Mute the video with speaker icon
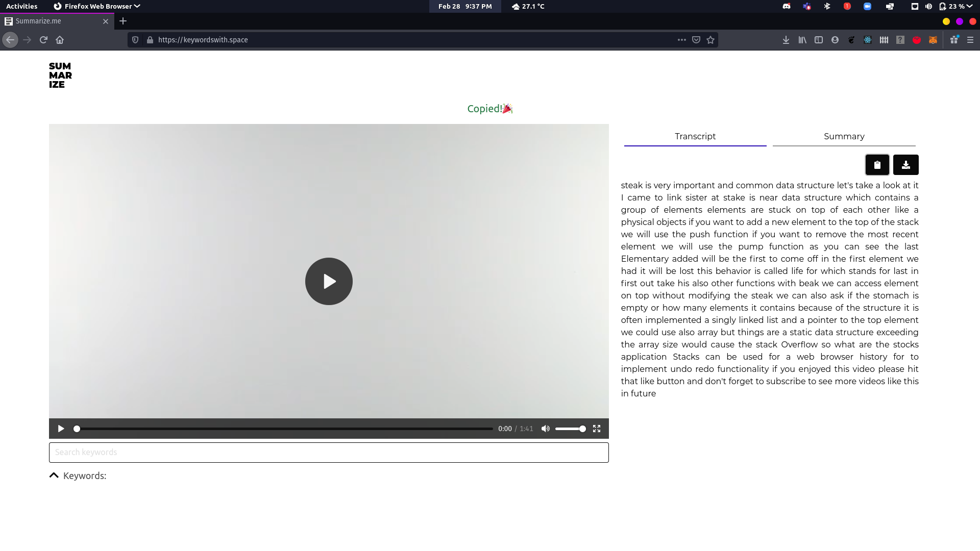 (x=546, y=429)
